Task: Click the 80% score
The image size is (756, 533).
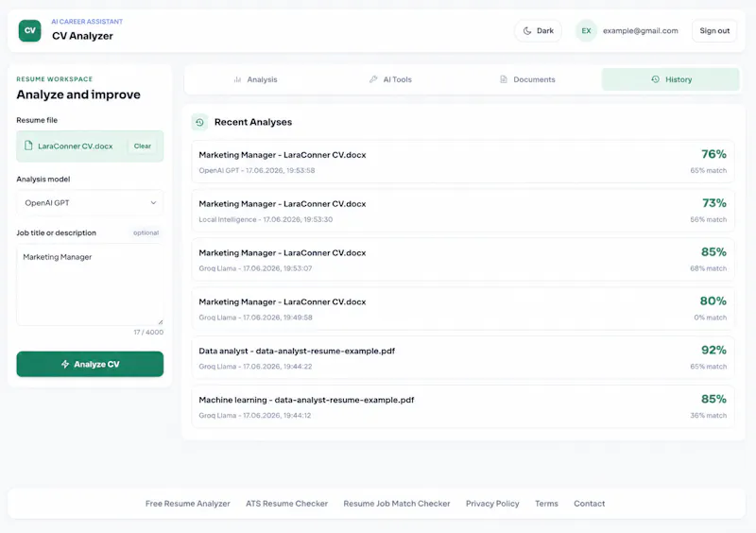Action: tap(713, 301)
